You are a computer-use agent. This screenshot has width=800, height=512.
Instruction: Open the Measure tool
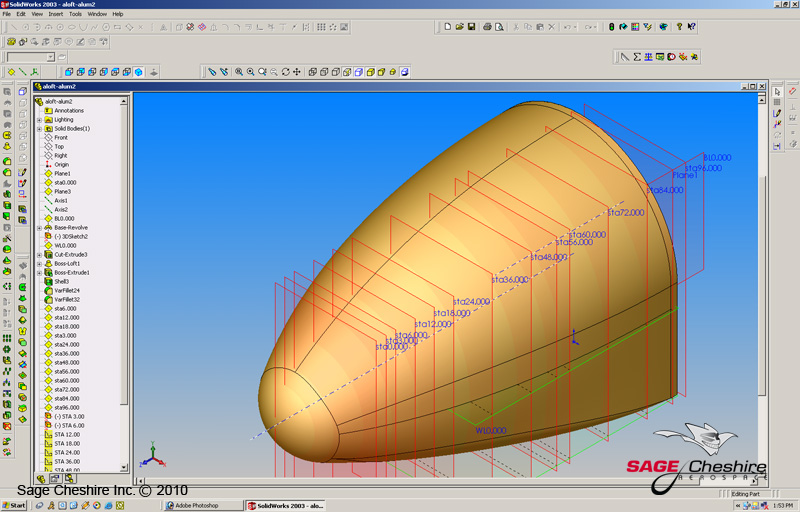625,56
